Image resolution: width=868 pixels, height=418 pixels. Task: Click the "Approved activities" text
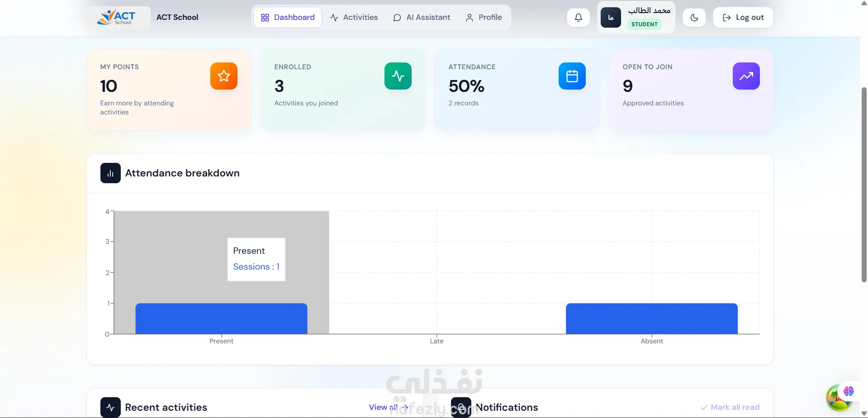(x=653, y=103)
